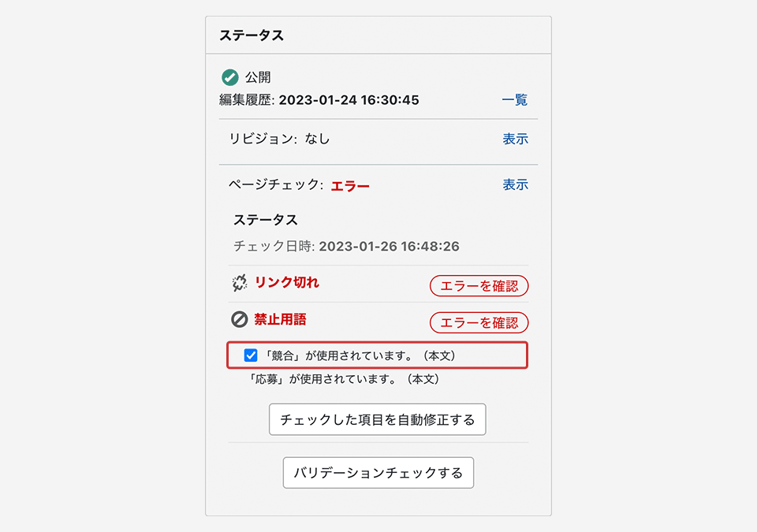Screen dimensions: 757x532
Task: Click the broken link icon
Action: click(240, 284)
